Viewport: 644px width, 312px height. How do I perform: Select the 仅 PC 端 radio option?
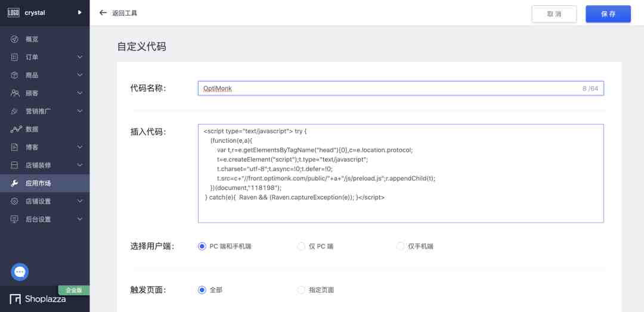click(301, 247)
